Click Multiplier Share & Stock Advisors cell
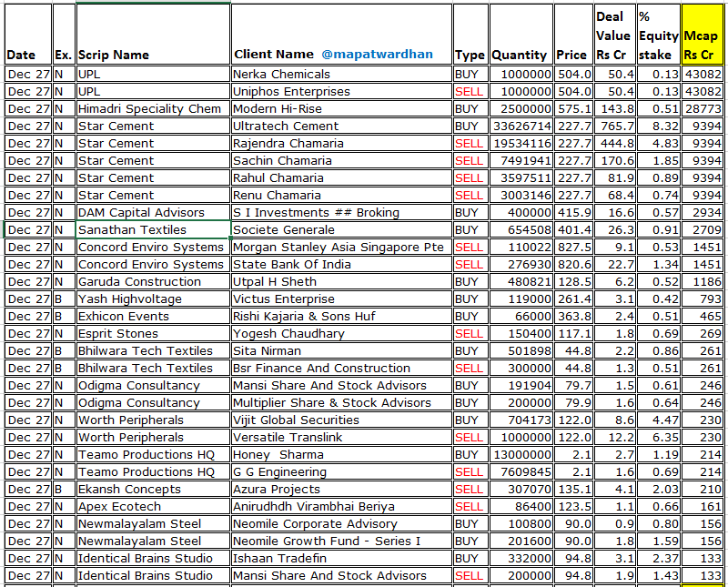728x587 pixels. pyautogui.click(x=342, y=402)
